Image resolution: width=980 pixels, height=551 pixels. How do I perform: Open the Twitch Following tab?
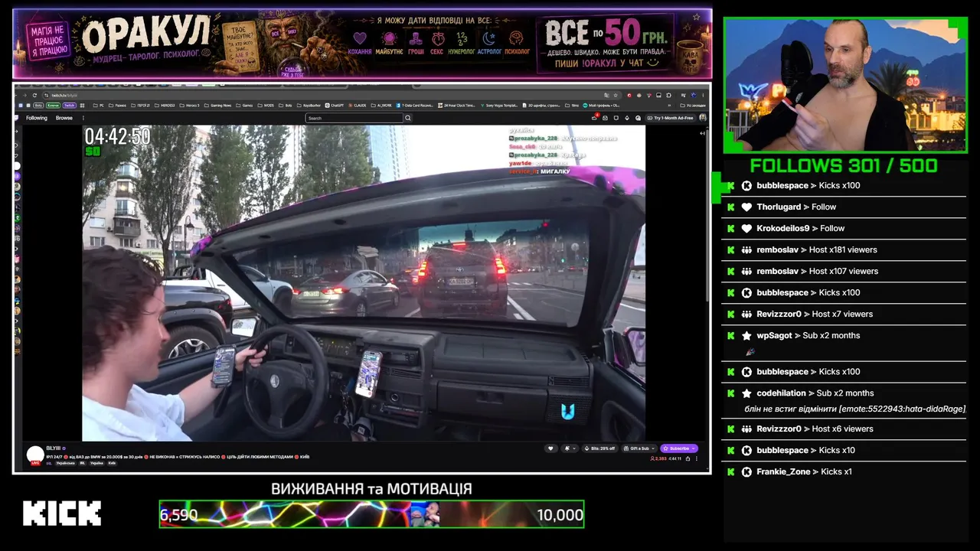point(37,118)
